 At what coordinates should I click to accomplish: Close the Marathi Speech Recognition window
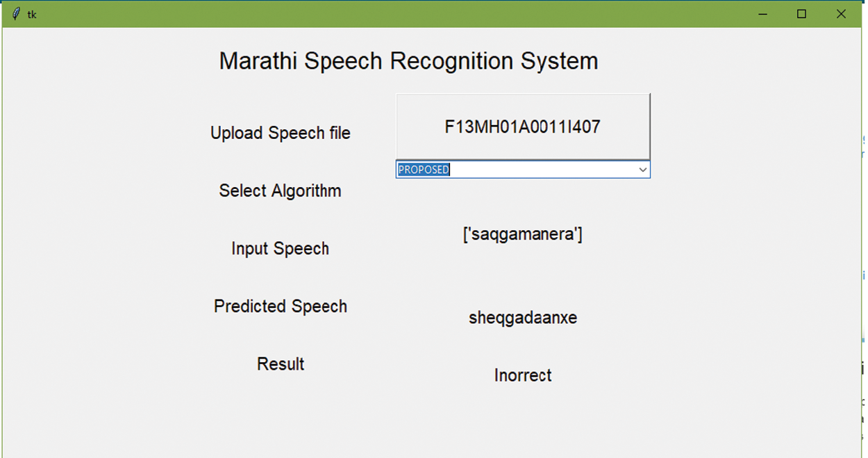tap(841, 14)
